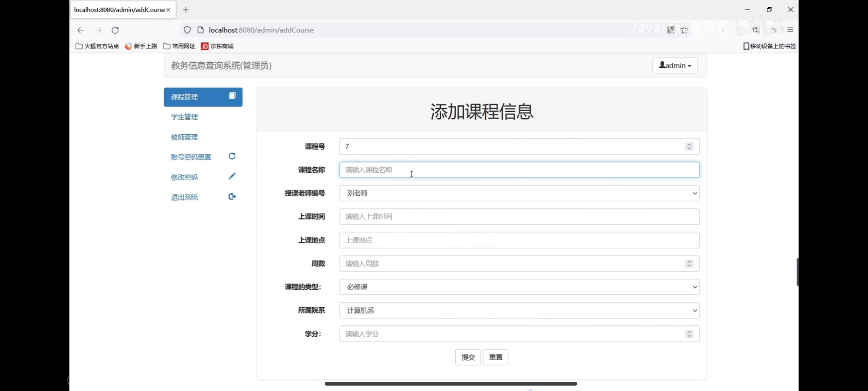
Task: Expand the 所属院系 dropdown
Action: 519,311
